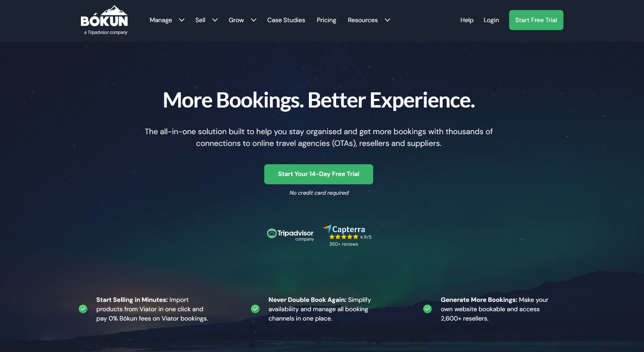
Task: Click the Bókun mountain logo
Action: [104, 20]
